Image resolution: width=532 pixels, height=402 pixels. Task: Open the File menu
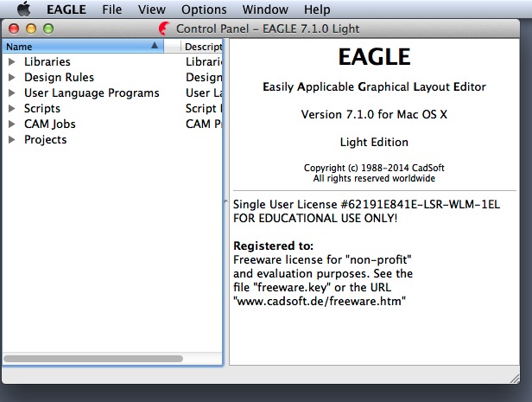point(111,10)
